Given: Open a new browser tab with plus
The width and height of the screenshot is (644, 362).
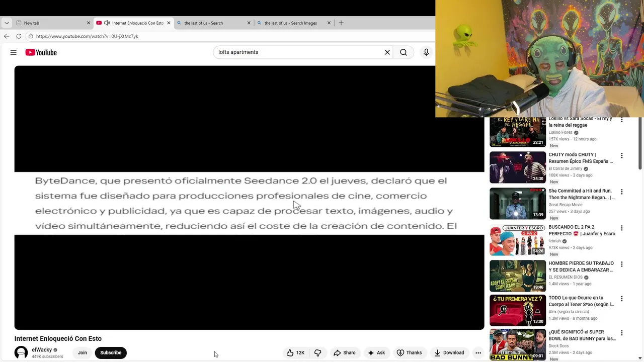Looking at the screenshot, I should coord(341,23).
